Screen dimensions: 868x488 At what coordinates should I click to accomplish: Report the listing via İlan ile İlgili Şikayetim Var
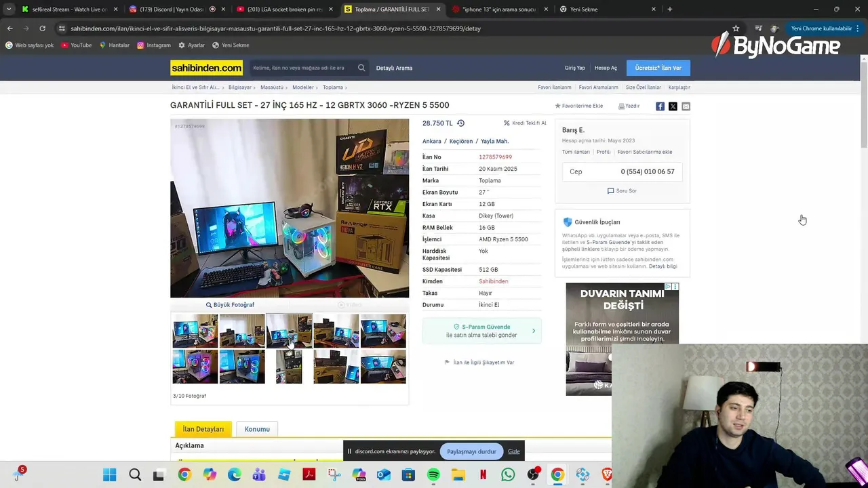pos(479,363)
